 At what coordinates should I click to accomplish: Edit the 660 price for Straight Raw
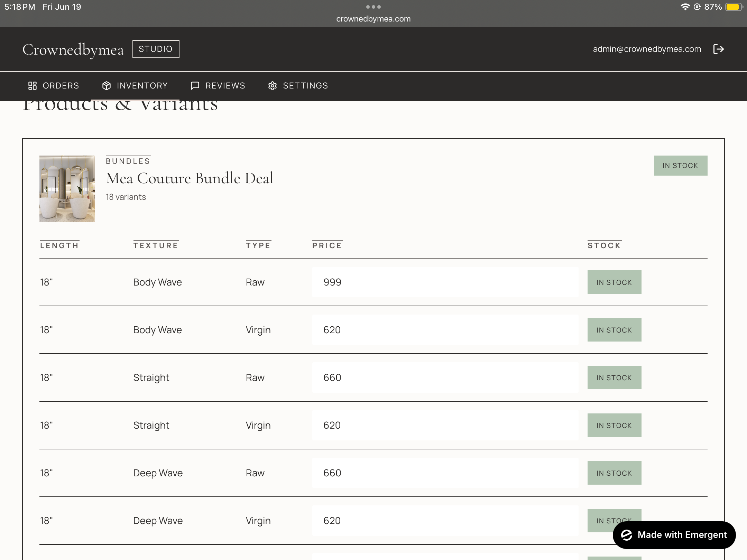tap(445, 377)
